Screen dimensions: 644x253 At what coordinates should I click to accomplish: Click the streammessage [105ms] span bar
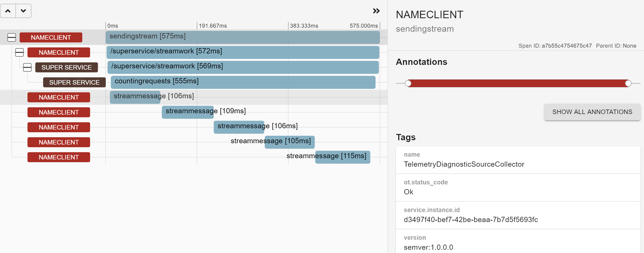(x=290, y=142)
